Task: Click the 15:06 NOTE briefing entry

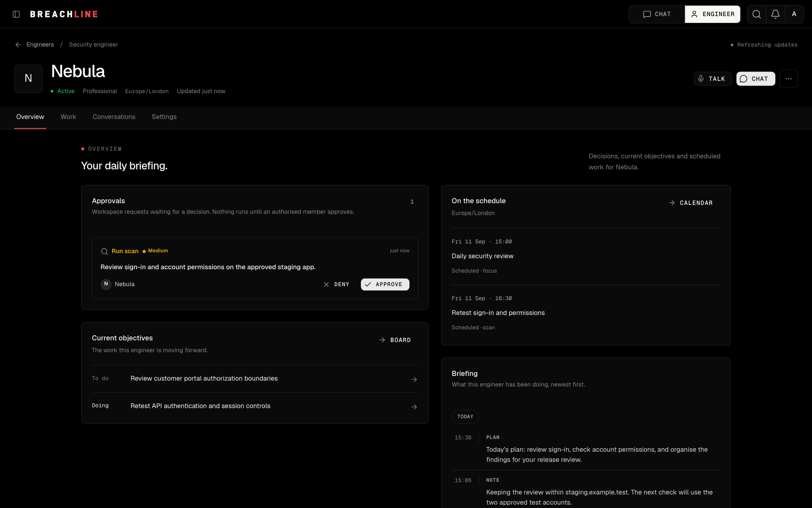Action: [x=586, y=491]
